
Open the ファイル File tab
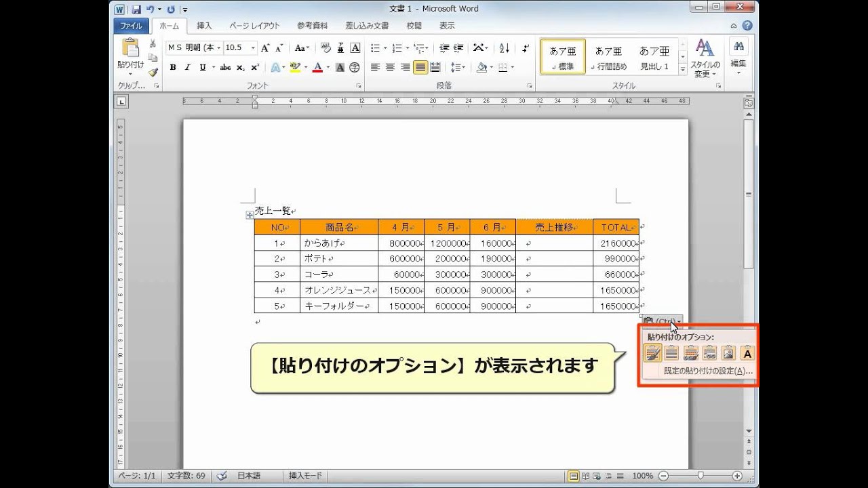pyautogui.click(x=131, y=26)
